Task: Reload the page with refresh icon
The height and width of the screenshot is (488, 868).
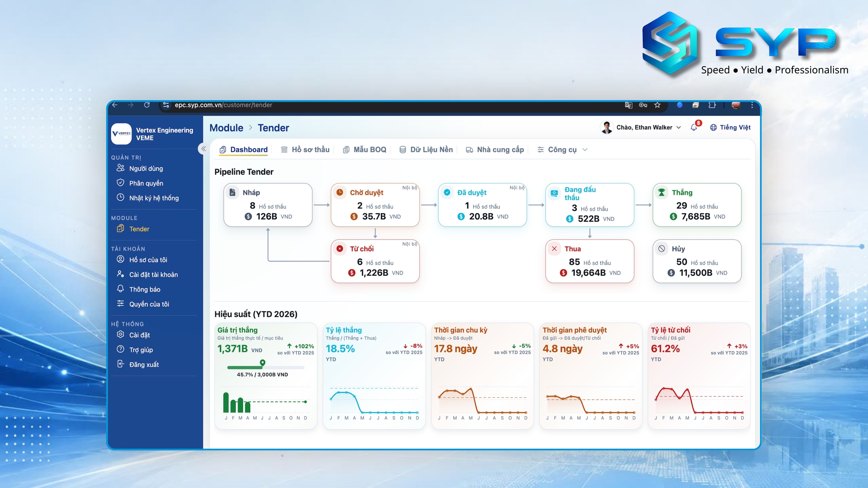Action: (147, 105)
